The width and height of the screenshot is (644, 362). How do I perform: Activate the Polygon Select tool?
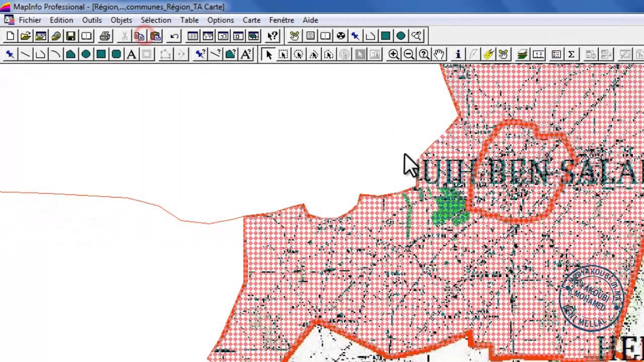[314, 54]
